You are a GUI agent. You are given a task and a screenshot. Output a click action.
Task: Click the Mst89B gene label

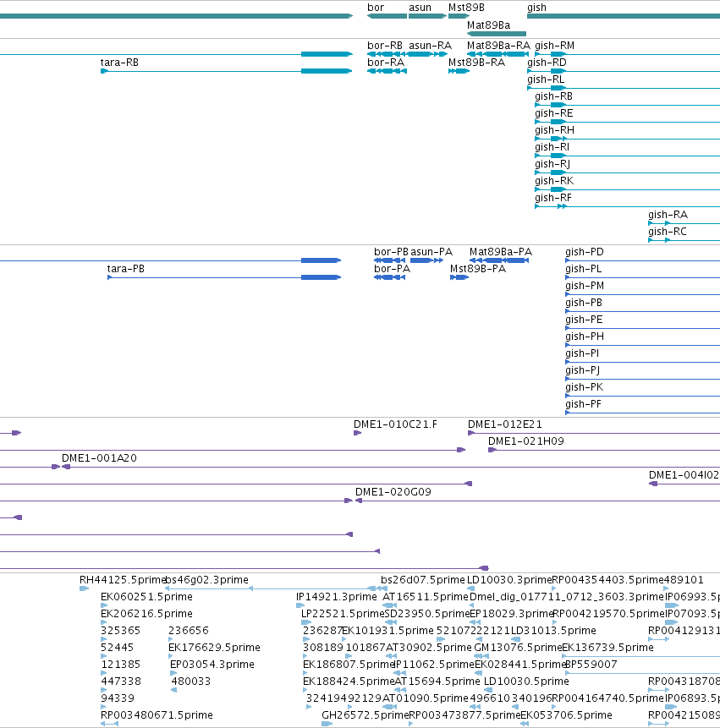466,8
